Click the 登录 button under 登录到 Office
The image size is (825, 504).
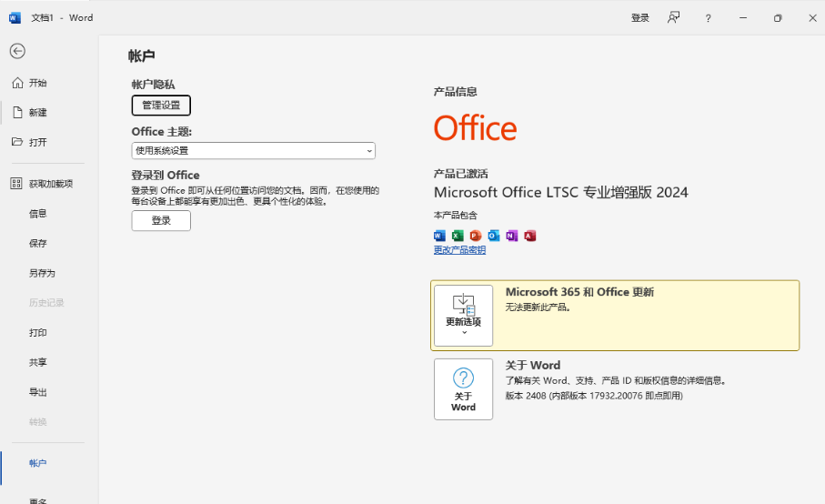pyautogui.click(x=161, y=220)
